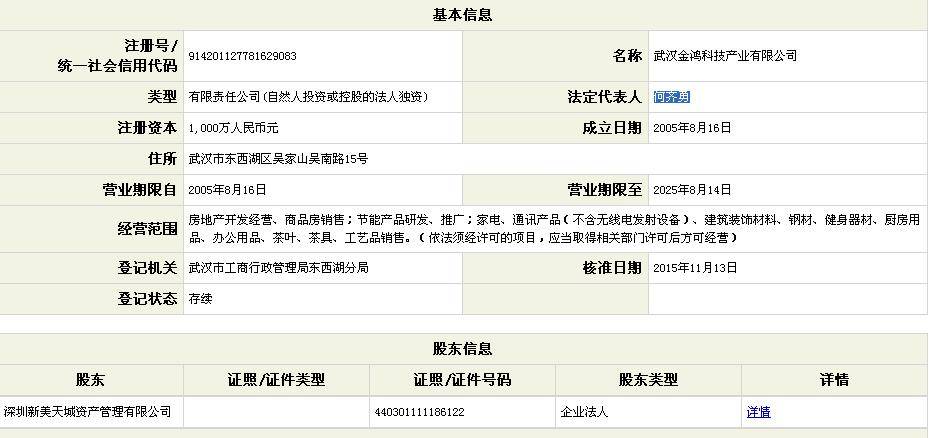Click the 注册资本 label
The width and height of the screenshot is (929, 438).
tap(148, 128)
